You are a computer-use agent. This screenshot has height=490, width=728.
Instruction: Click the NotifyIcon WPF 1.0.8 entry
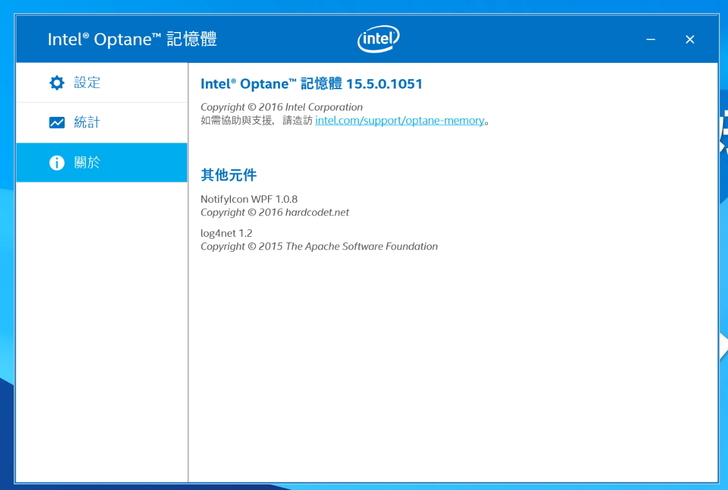[x=249, y=199]
